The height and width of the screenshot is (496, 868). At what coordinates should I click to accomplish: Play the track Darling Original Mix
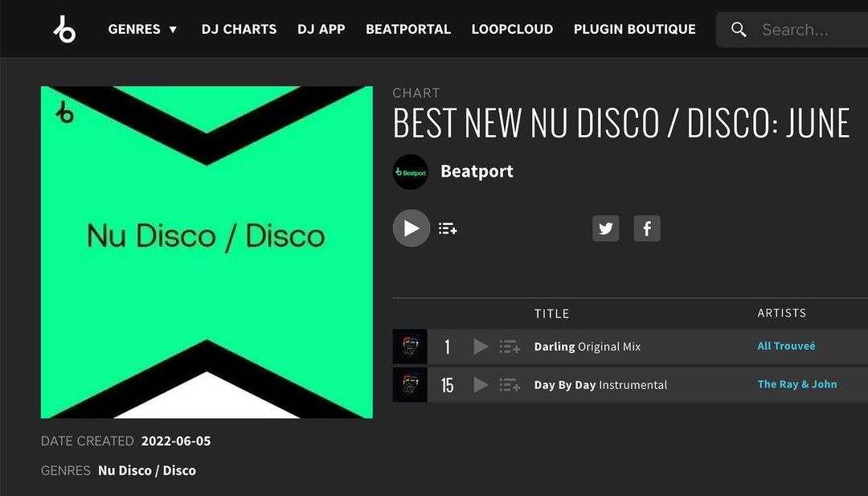pos(481,346)
